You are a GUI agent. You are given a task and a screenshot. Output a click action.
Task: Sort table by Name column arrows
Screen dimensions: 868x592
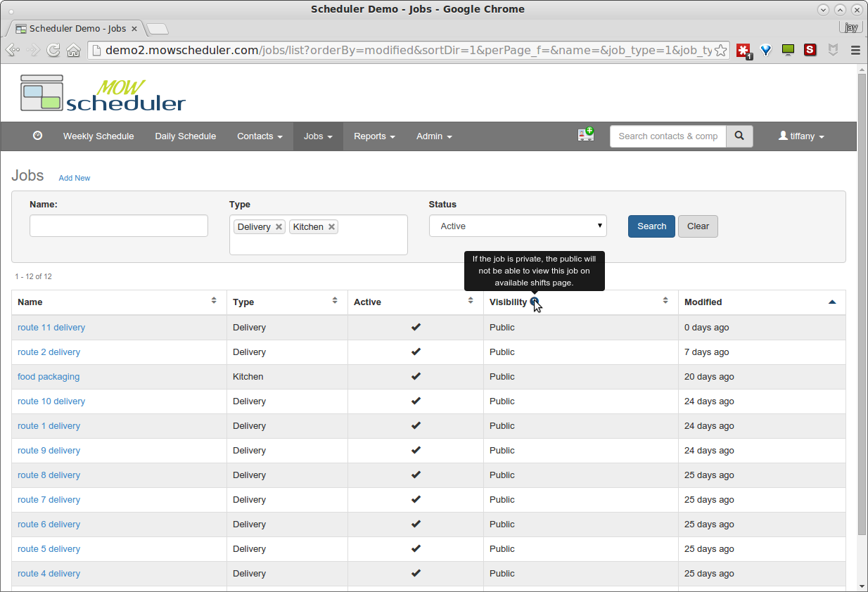[x=214, y=301]
